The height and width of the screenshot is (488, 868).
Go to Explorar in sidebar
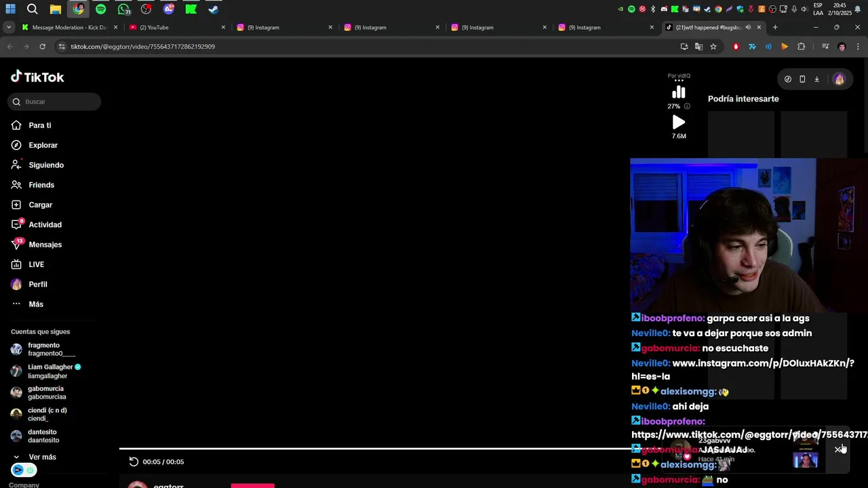(x=35, y=145)
